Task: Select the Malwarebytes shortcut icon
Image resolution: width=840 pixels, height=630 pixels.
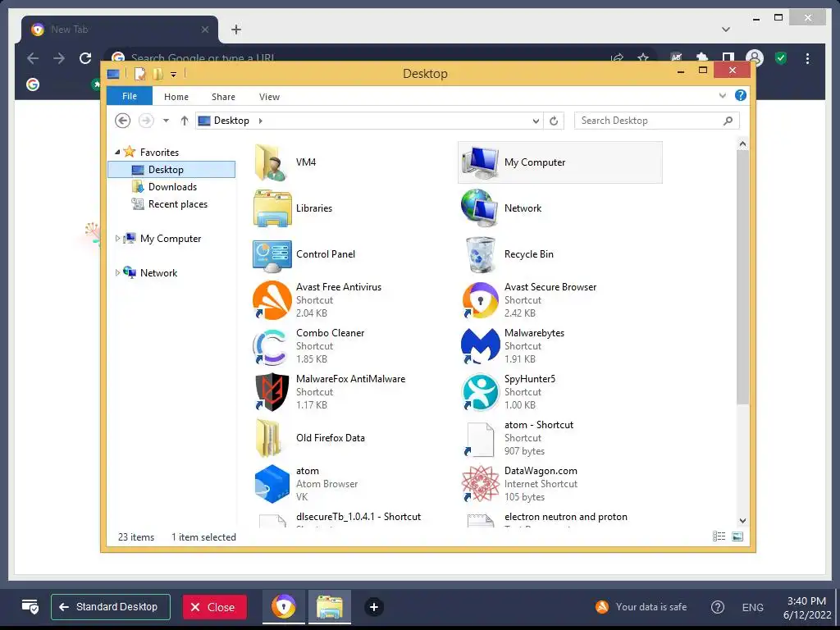Action: coord(480,347)
